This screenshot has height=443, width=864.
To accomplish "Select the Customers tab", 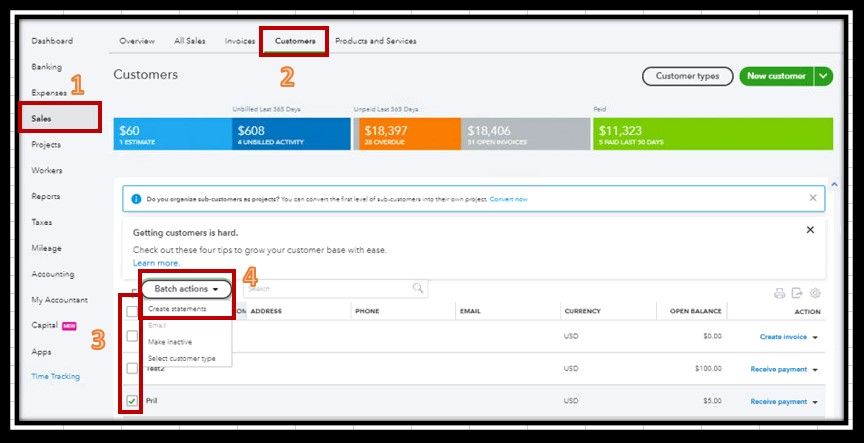I will 295,41.
